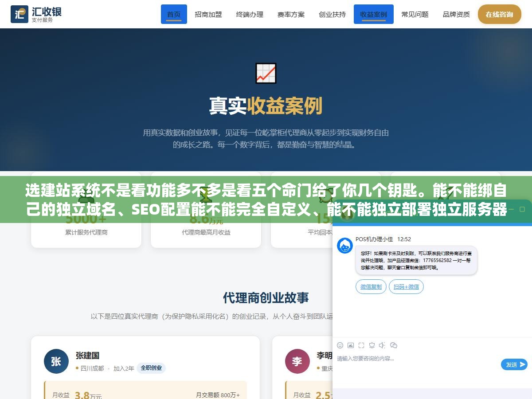Open 常见问题 in the navigation
532x399 pixels.
tap(415, 14)
